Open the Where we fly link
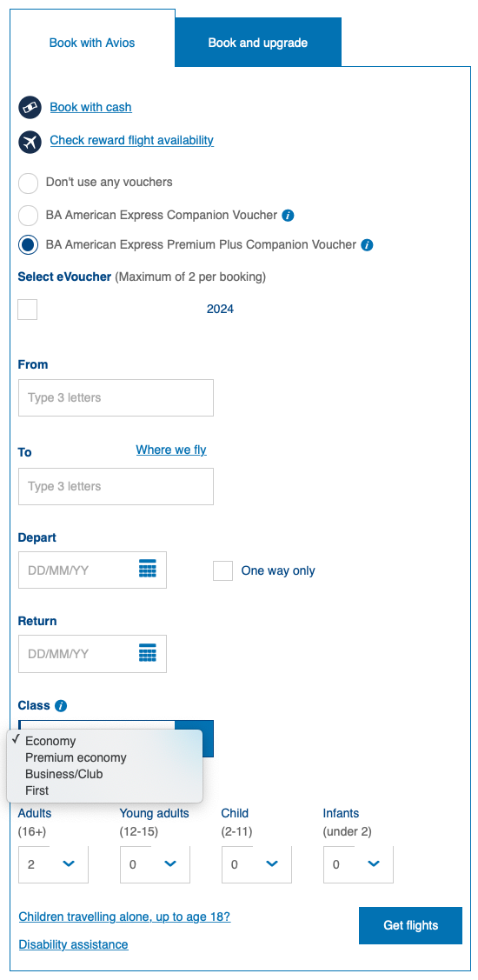Image resolution: width=478 pixels, height=980 pixels. [171, 450]
